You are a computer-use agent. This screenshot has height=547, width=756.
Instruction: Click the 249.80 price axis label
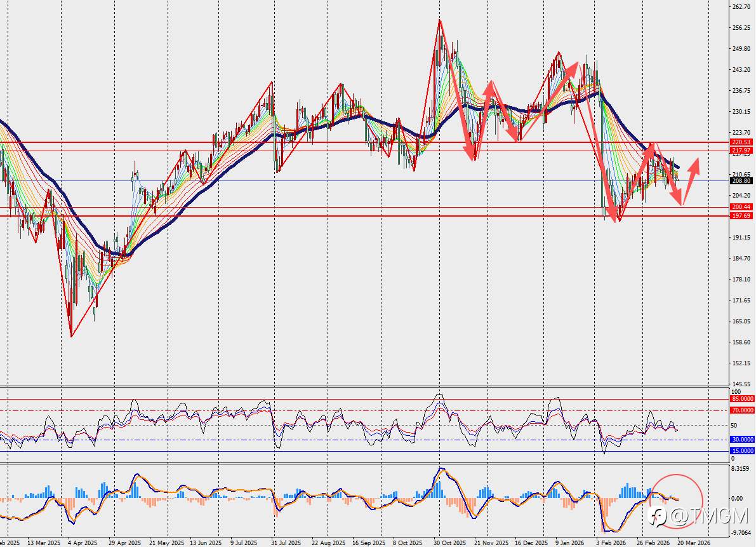pos(741,49)
